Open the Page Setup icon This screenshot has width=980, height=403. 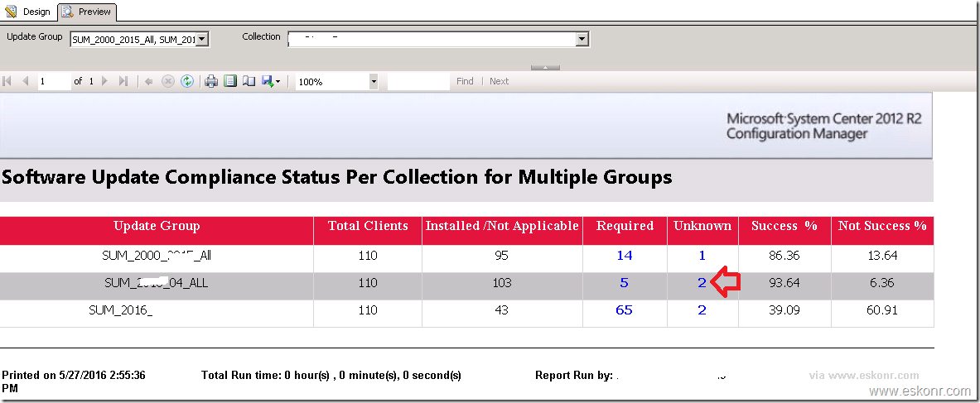click(249, 81)
